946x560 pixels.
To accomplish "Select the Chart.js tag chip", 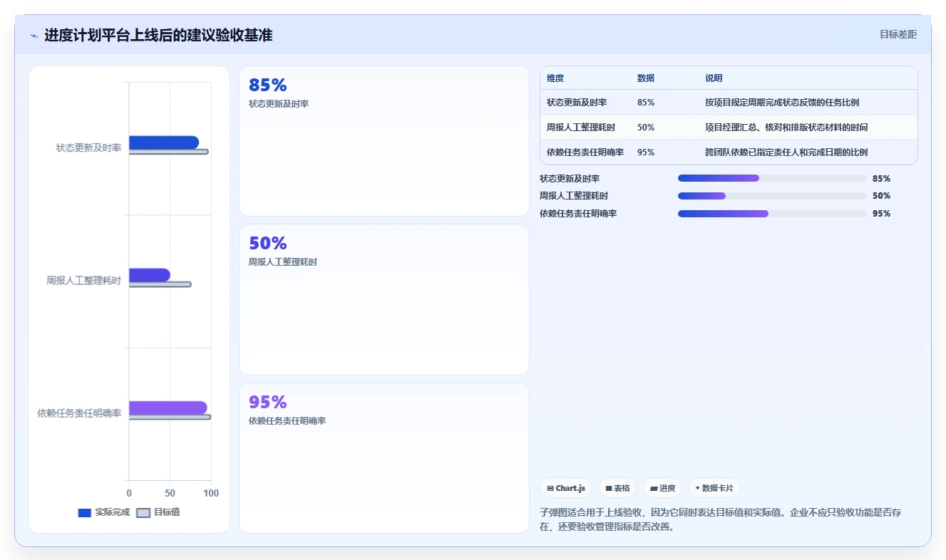I will click(566, 488).
